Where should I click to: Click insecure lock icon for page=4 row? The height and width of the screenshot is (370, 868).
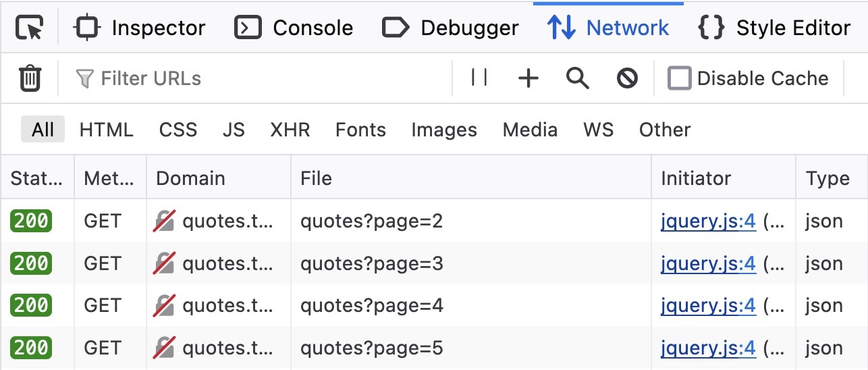point(164,305)
